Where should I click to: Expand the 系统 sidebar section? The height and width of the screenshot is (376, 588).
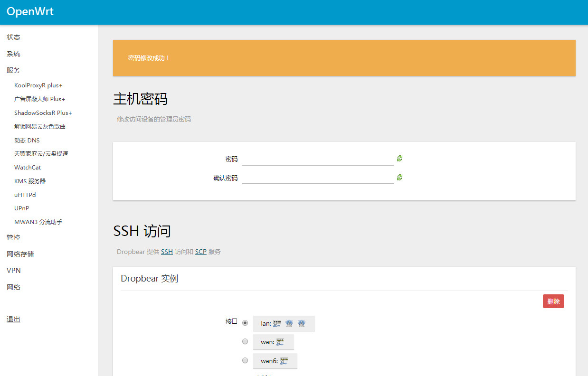click(x=13, y=54)
